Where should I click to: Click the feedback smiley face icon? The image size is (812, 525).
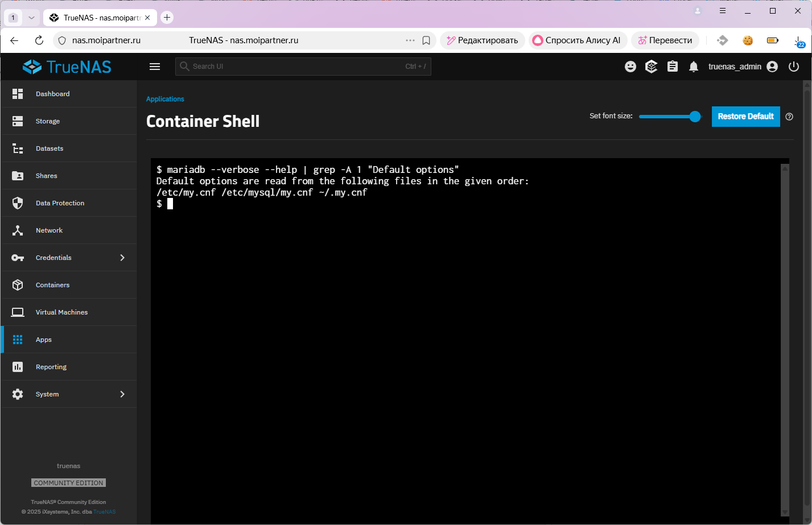tap(630, 67)
